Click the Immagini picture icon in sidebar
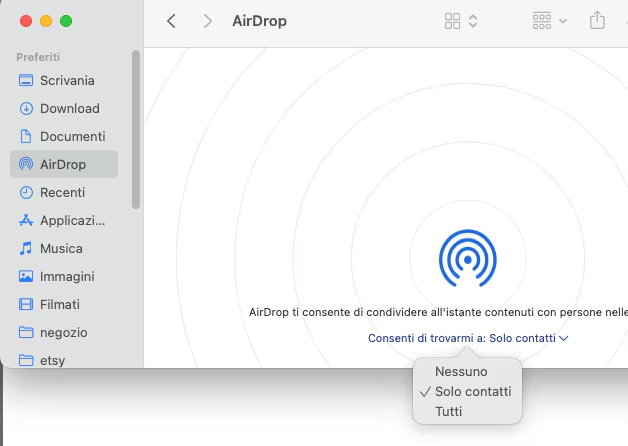 (x=26, y=276)
